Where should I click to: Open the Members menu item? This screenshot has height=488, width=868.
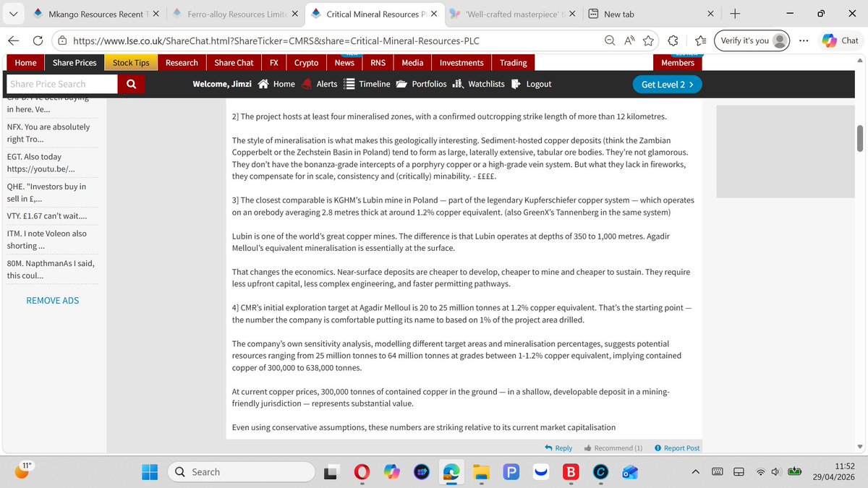678,63
